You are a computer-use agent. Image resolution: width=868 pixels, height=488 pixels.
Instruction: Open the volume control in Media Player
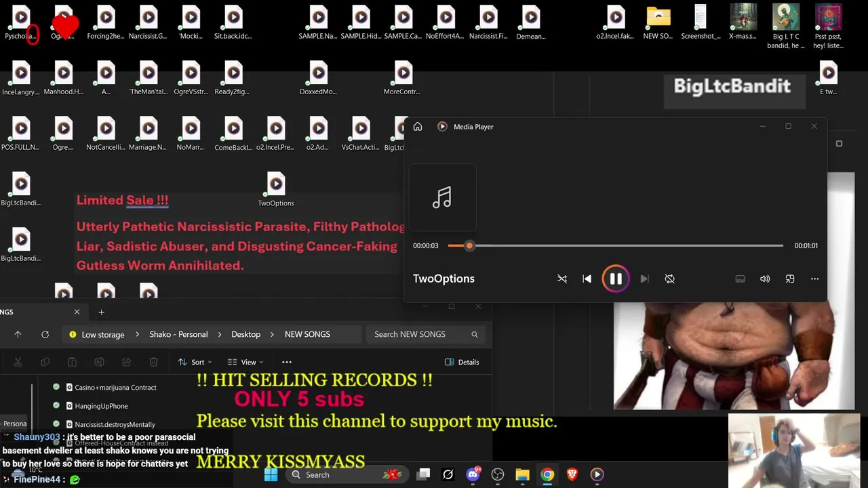(x=765, y=279)
